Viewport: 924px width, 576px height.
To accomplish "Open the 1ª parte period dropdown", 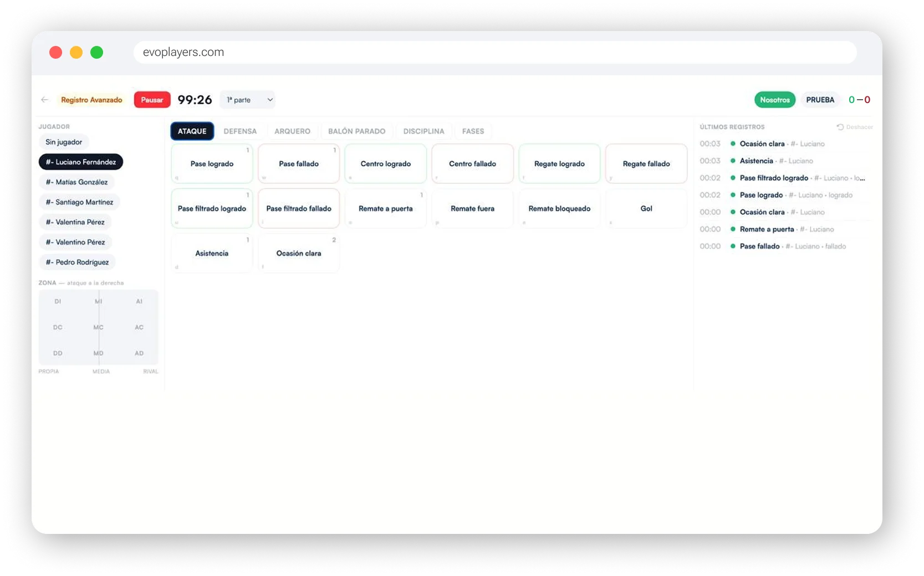I will 248,100.
